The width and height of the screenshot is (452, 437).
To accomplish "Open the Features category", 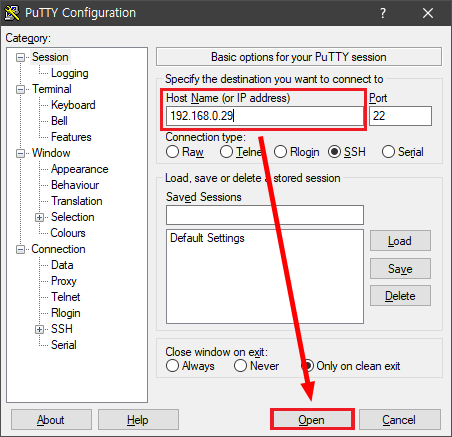I will click(71, 137).
